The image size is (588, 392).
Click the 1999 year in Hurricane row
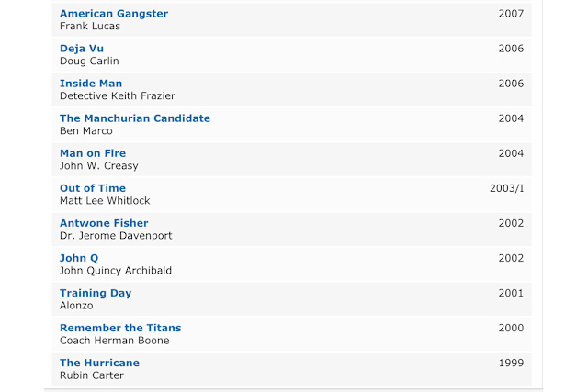(x=511, y=363)
